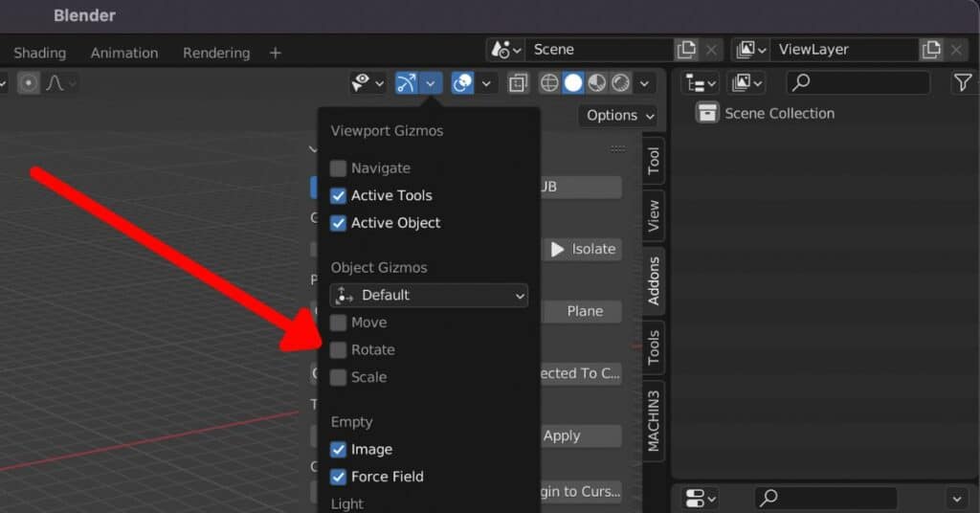Open the Animation workspace tab
980x513 pixels.
coord(124,53)
